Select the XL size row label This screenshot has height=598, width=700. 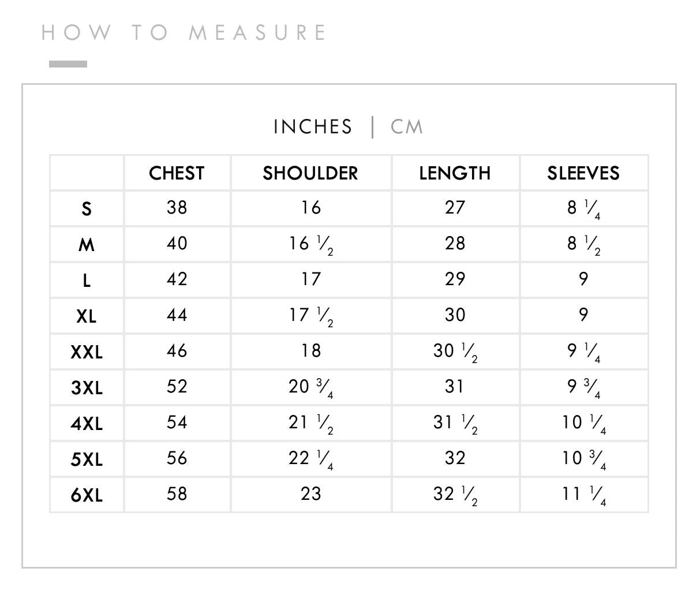pos(87,316)
